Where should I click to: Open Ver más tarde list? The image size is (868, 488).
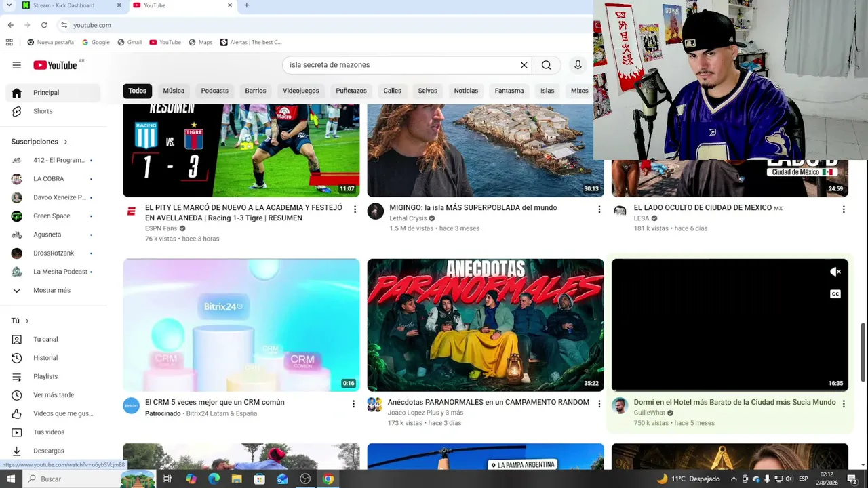[x=54, y=395]
